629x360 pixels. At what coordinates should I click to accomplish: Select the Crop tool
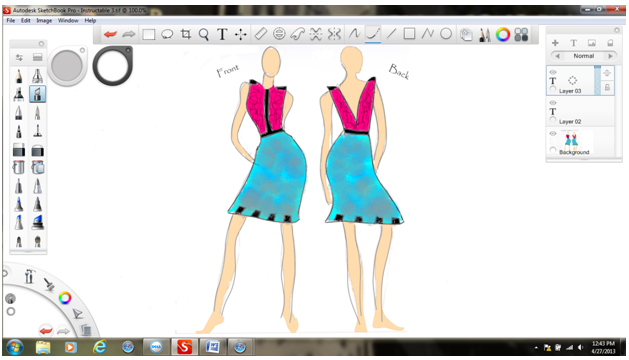pyautogui.click(x=185, y=35)
